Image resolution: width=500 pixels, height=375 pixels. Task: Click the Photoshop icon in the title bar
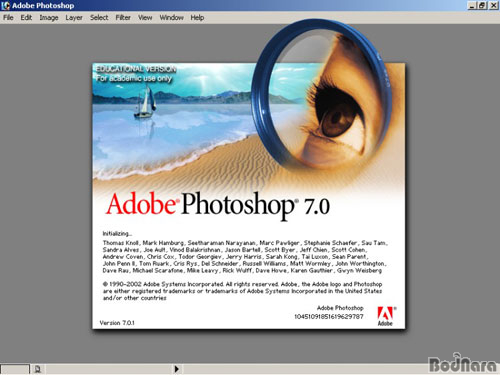click(x=5, y=5)
